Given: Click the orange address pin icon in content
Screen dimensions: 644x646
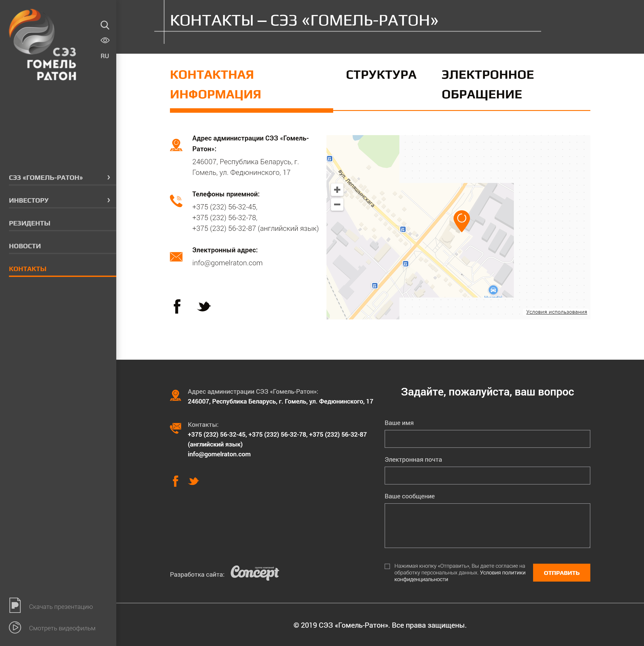Looking at the screenshot, I should coord(176,145).
